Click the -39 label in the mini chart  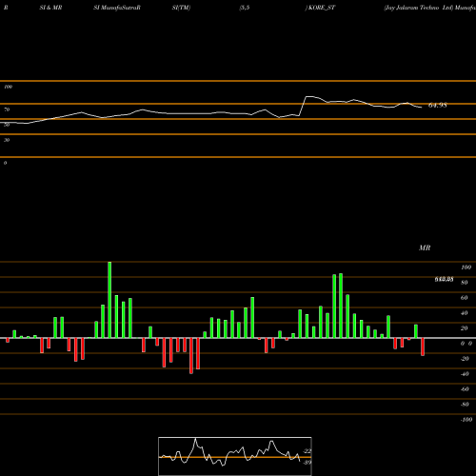coord(307,462)
